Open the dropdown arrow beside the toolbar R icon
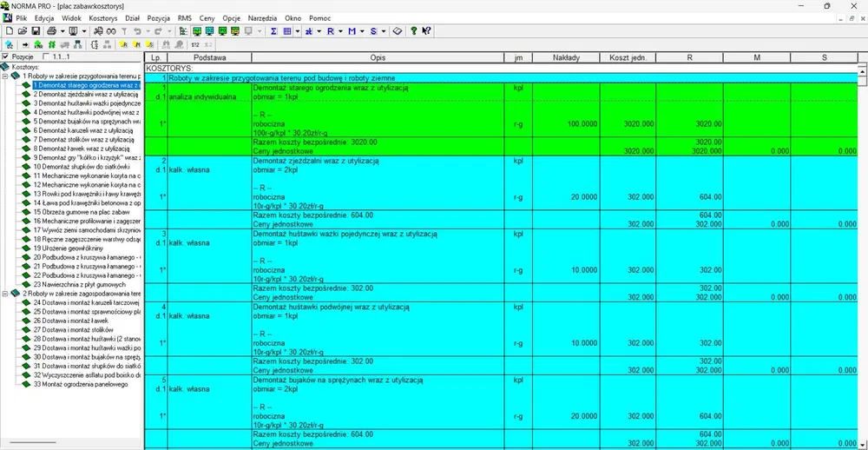This screenshot has height=450, width=868. click(x=340, y=31)
